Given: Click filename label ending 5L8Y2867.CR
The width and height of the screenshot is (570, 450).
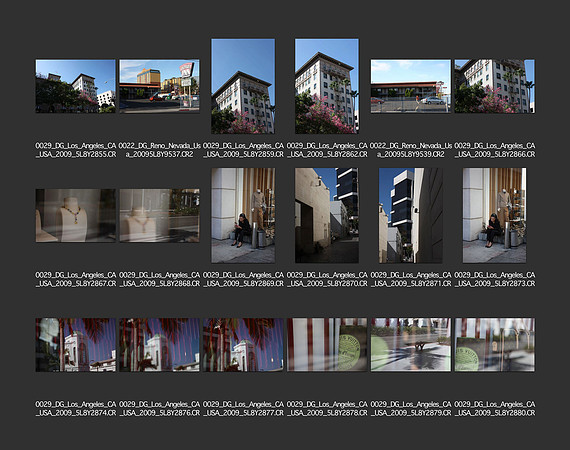Looking at the screenshot, I should click(76, 279).
